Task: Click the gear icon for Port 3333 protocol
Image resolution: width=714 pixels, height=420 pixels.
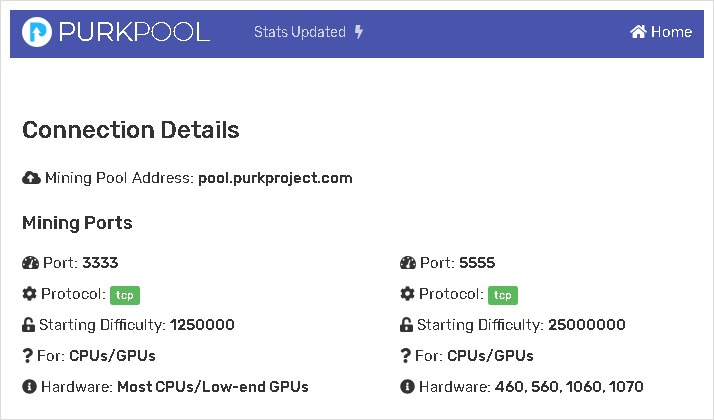Action: coord(29,294)
